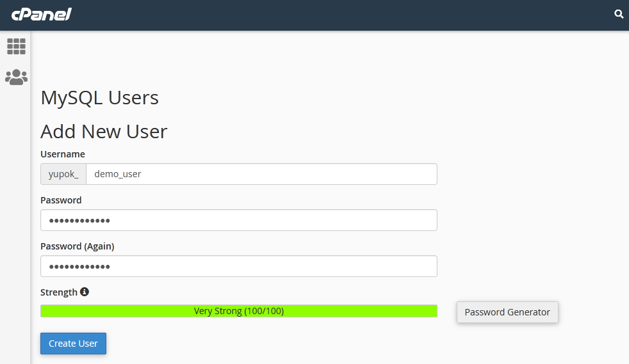Viewport: 629px width, 364px height.
Task: Focus the first Password field
Action: pyautogui.click(x=238, y=220)
